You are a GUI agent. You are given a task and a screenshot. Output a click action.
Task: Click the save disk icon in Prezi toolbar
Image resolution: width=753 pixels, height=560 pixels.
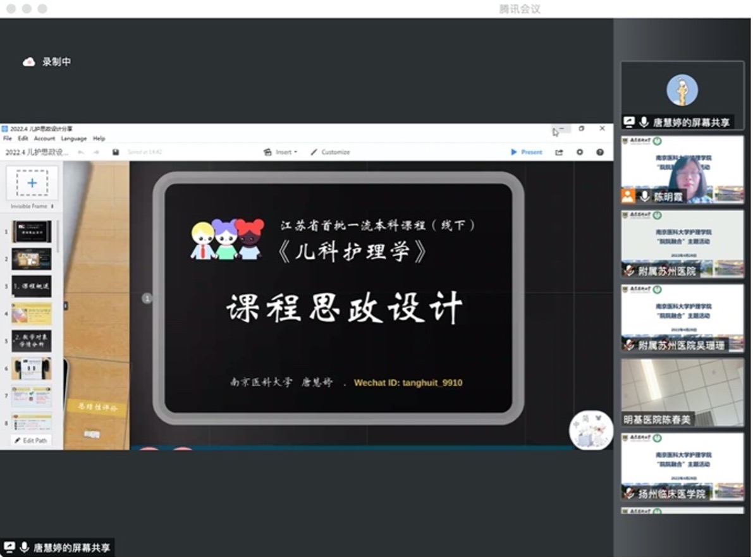(116, 152)
